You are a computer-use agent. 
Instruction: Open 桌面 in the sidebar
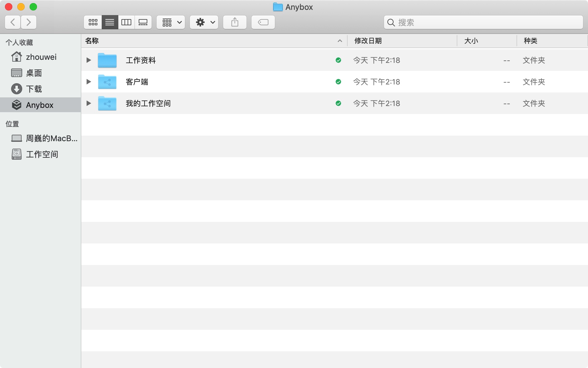click(40, 73)
